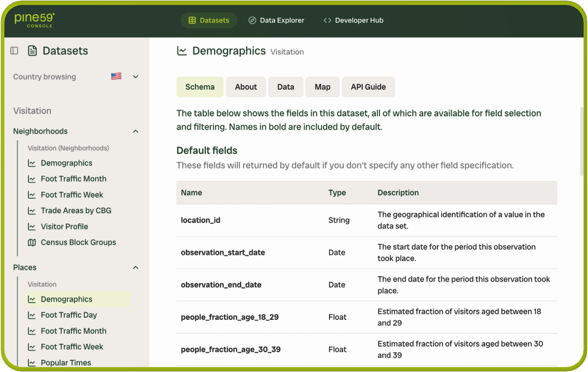Click chart icon for Trade Areas by CBG
Viewport: 588px width, 372px height.
pyautogui.click(x=31, y=211)
